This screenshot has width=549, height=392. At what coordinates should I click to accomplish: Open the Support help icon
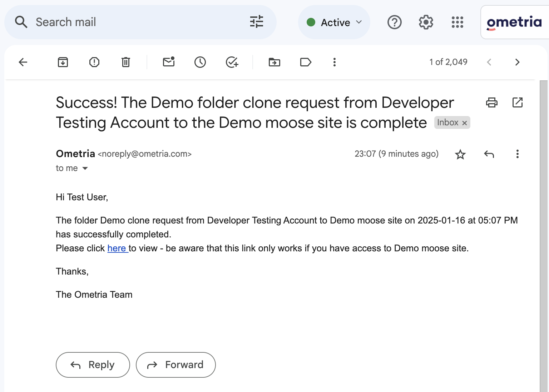(x=395, y=22)
